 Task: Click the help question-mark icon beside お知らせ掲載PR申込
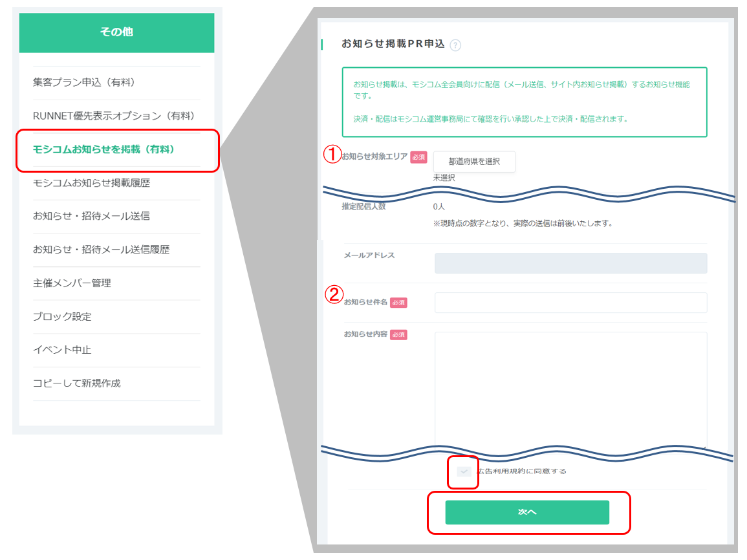(x=455, y=45)
